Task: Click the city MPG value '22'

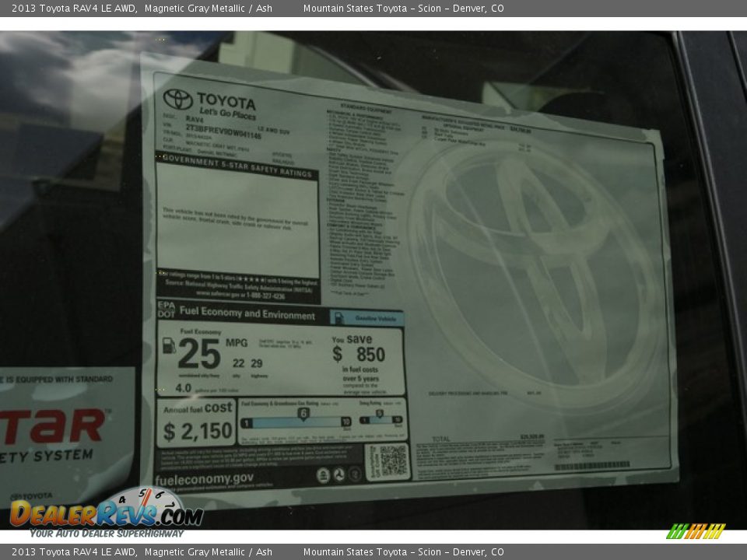Action: coord(239,363)
